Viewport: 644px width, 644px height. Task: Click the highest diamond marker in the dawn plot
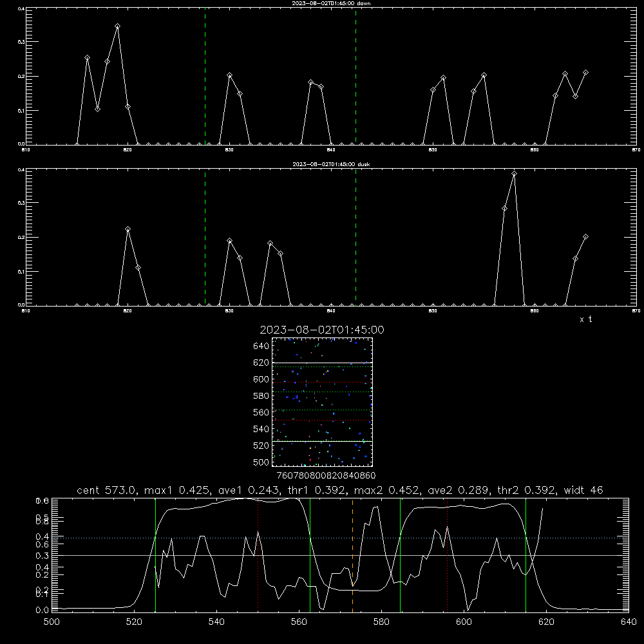click(117, 26)
